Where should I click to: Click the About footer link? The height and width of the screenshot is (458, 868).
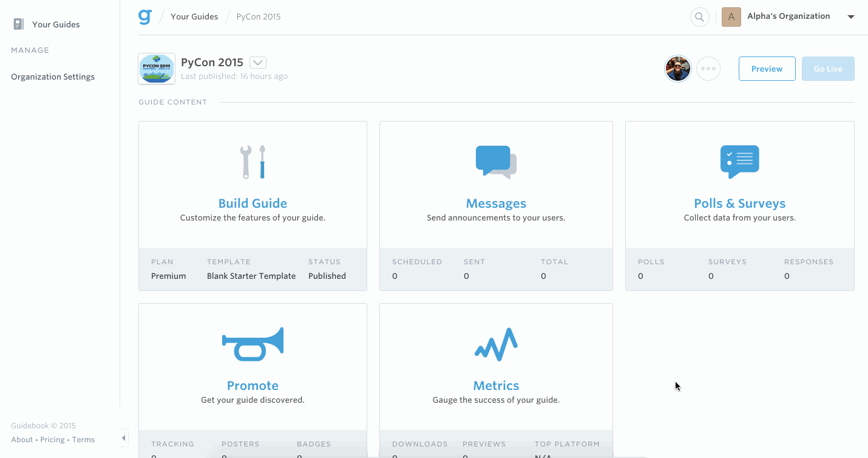tap(22, 439)
